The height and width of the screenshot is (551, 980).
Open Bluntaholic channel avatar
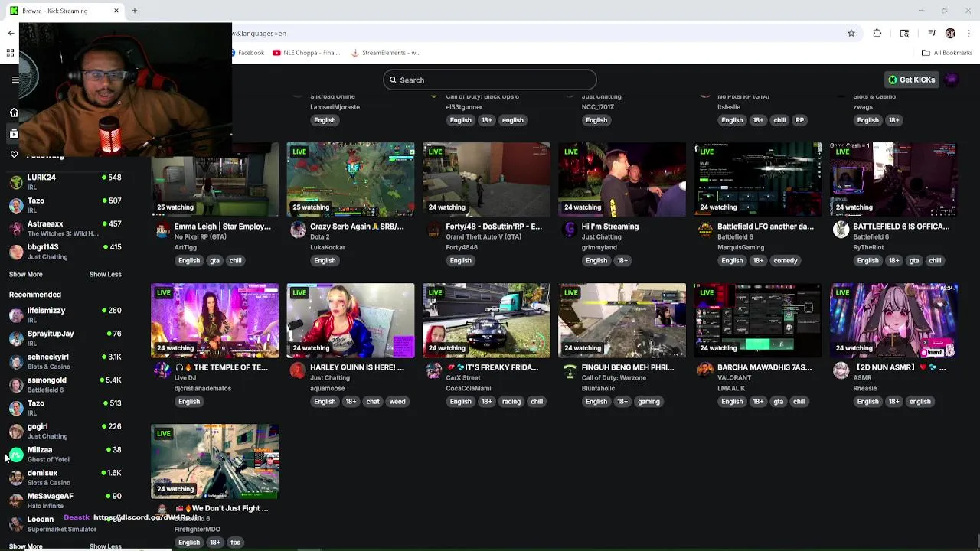click(570, 372)
